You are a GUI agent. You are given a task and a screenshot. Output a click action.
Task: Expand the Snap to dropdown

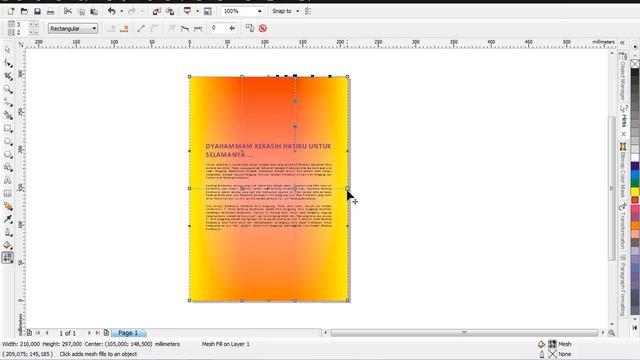[x=298, y=11]
